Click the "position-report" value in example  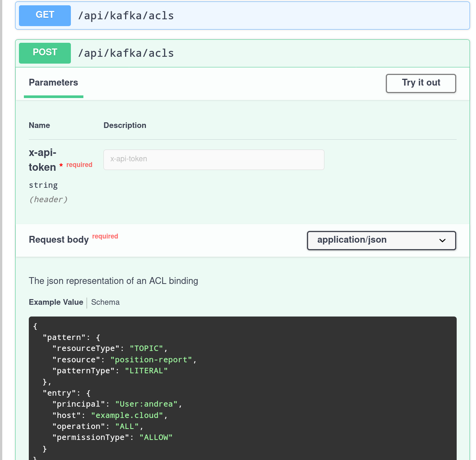coord(152,360)
